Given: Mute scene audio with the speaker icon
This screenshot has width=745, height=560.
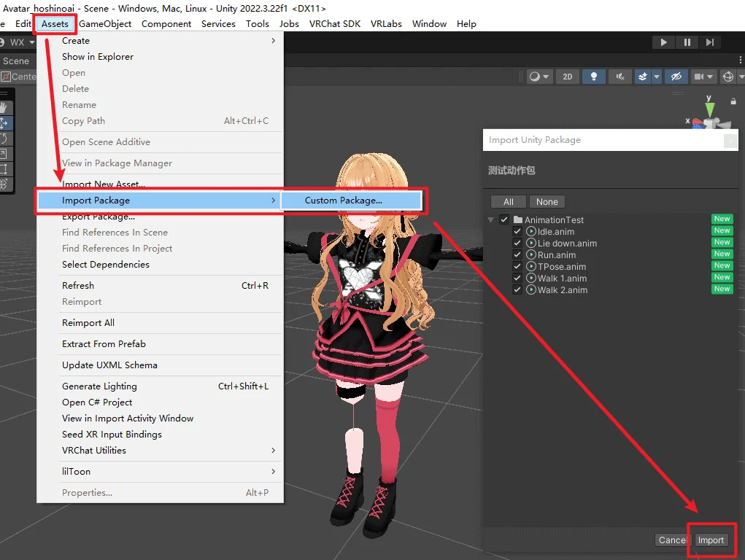Looking at the screenshot, I should [620, 77].
